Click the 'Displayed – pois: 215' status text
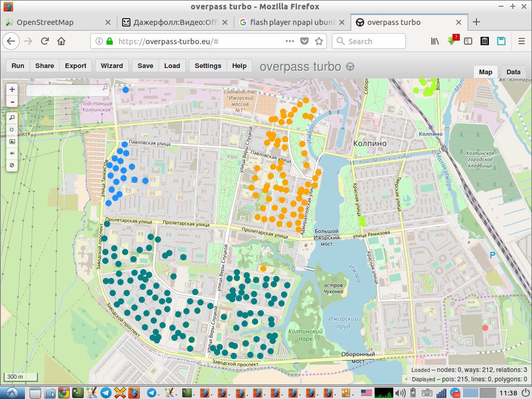Viewport: 532px width, 399px height. click(x=470, y=379)
